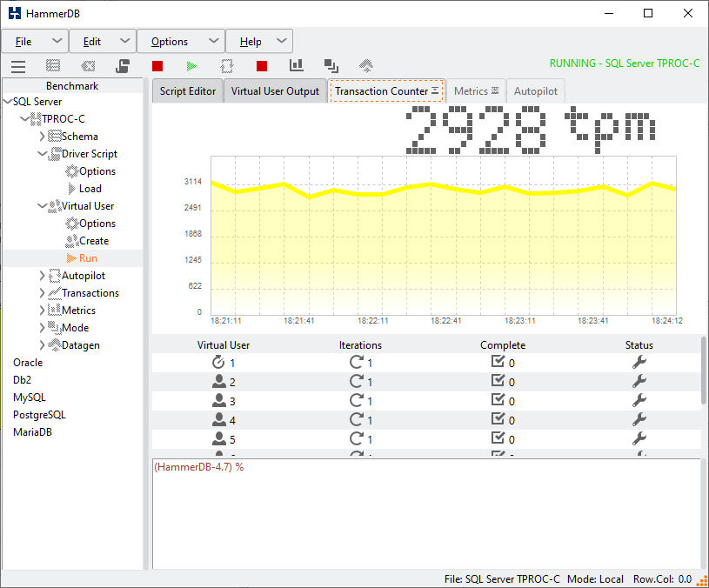Click the load driver script toolbar icon
This screenshot has height=588, width=709.
pos(123,66)
